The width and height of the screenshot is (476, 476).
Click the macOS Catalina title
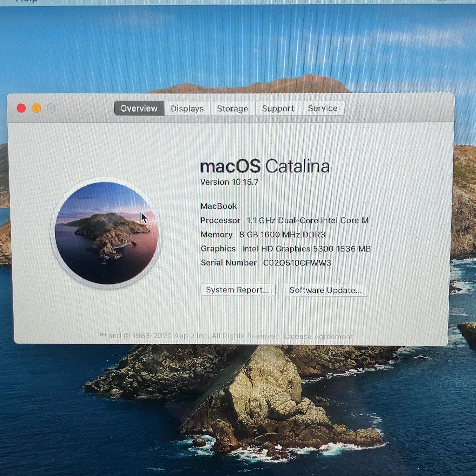click(x=265, y=166)
